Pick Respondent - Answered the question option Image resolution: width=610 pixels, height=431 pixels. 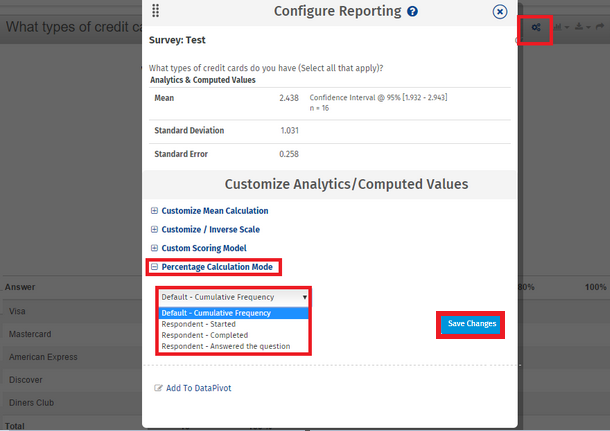pyautogui.click(x=225, y=346)
